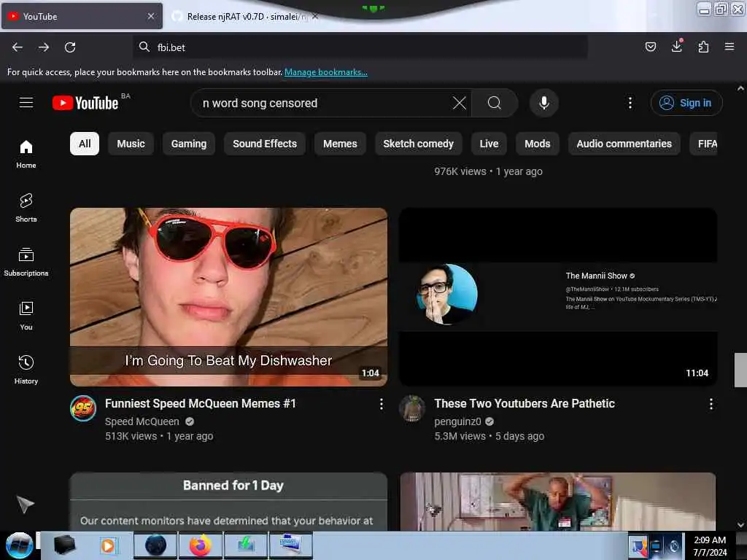Open Subscriptions in sidebar
747x560 pixels.
tap(26, 262)
